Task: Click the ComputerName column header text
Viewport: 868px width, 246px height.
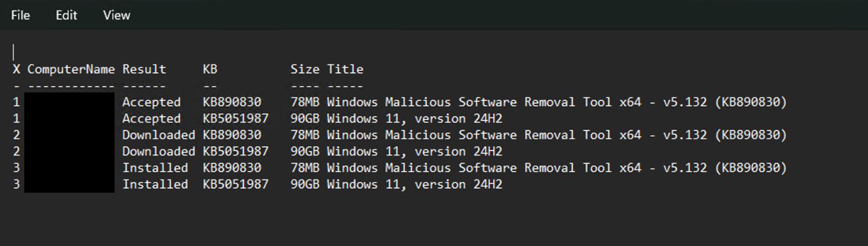Action: coord(71,69)
